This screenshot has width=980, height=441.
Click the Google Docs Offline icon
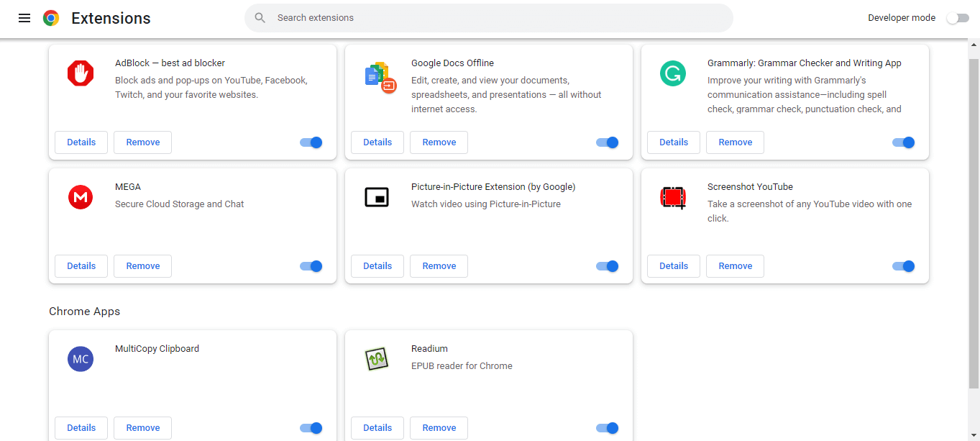coord(380,77)
